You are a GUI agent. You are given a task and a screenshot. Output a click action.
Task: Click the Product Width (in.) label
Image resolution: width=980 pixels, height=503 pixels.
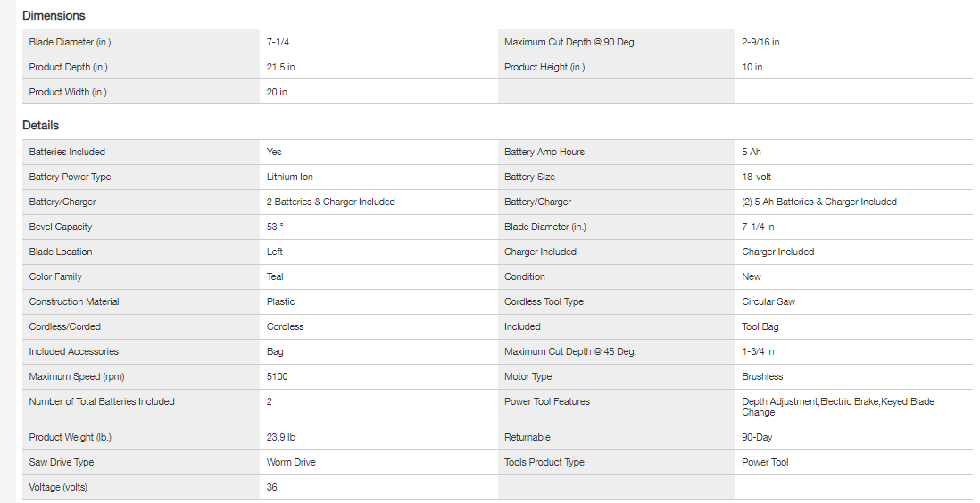pyautogui.click(x=68, y=92)
